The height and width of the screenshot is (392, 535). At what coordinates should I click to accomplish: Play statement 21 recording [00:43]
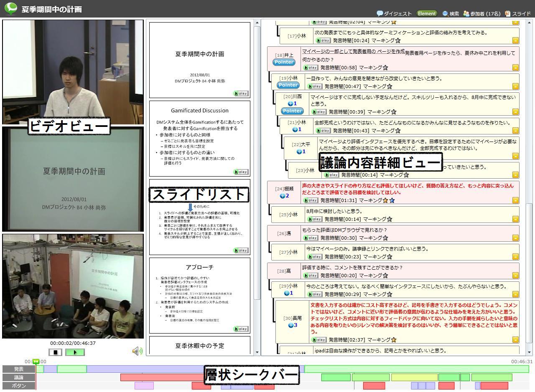pos(323,131)
